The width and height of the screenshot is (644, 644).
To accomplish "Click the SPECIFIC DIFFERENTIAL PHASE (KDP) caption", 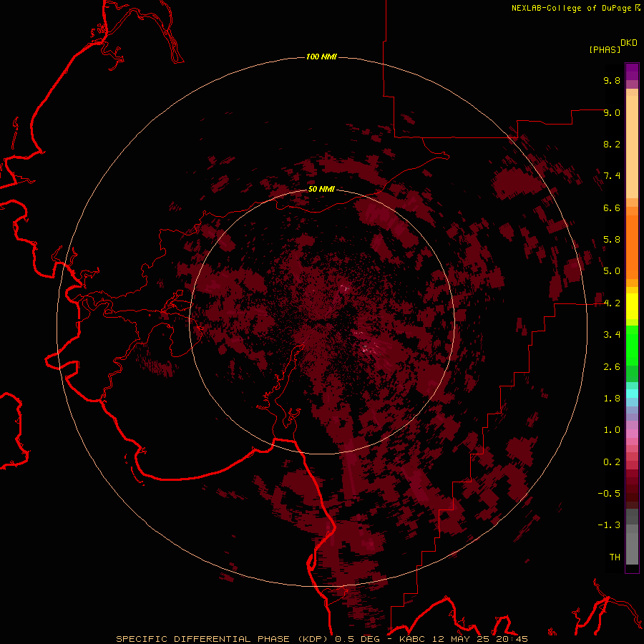I will (223, 639).
